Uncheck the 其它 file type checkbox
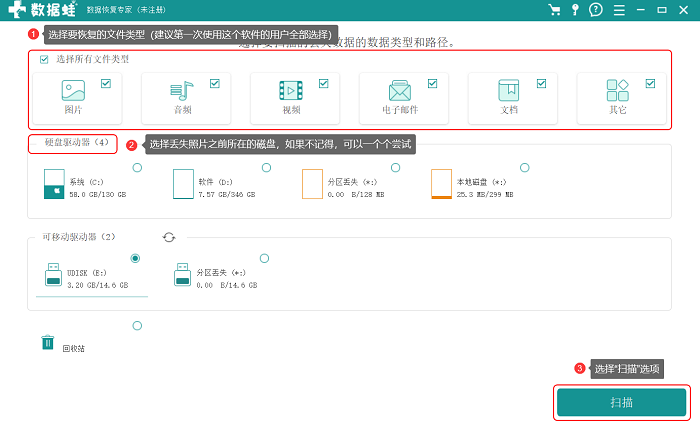This screenshot has width=700, height=429. tap(650, 83)
